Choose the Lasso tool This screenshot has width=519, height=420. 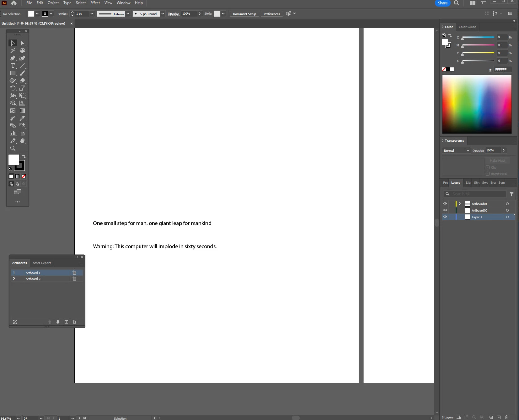click(x=22, y=50)
